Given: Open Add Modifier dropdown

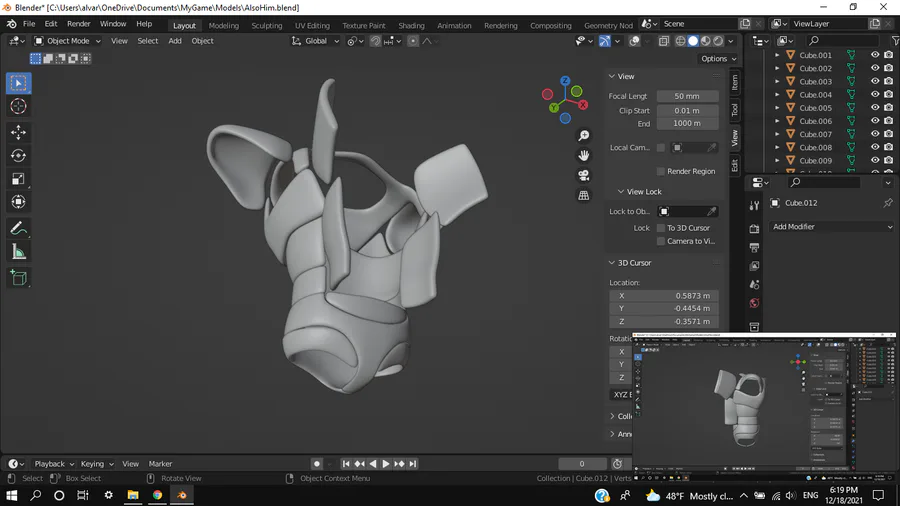Looking at the screenshot, I should tap(832, 227).
